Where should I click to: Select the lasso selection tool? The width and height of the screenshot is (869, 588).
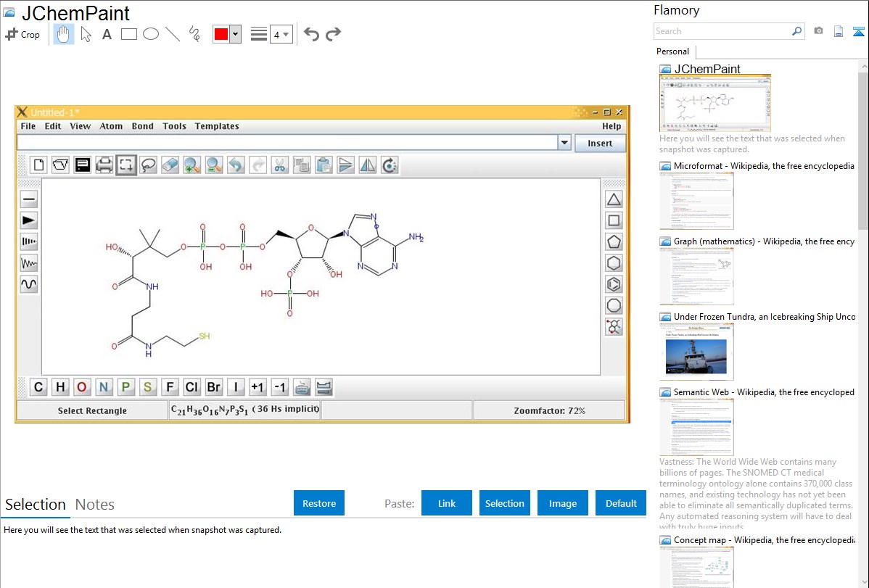click(148, 165)
